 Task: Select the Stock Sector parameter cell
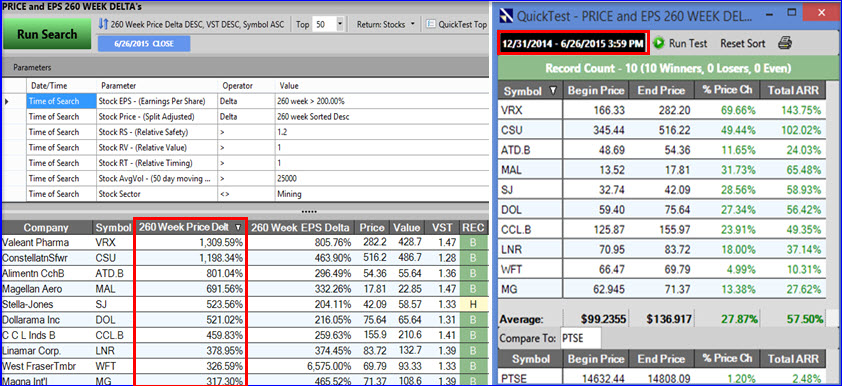(x=156, y=194)
